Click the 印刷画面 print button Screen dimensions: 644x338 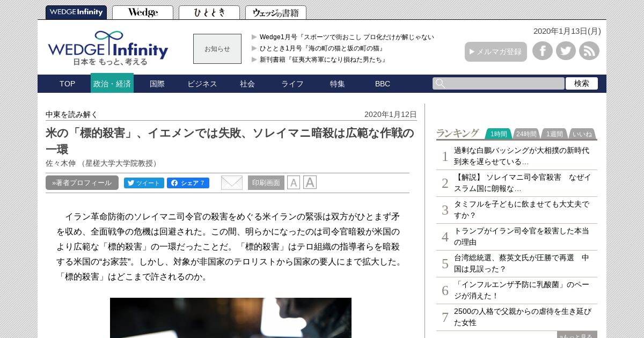coord(266,182)
